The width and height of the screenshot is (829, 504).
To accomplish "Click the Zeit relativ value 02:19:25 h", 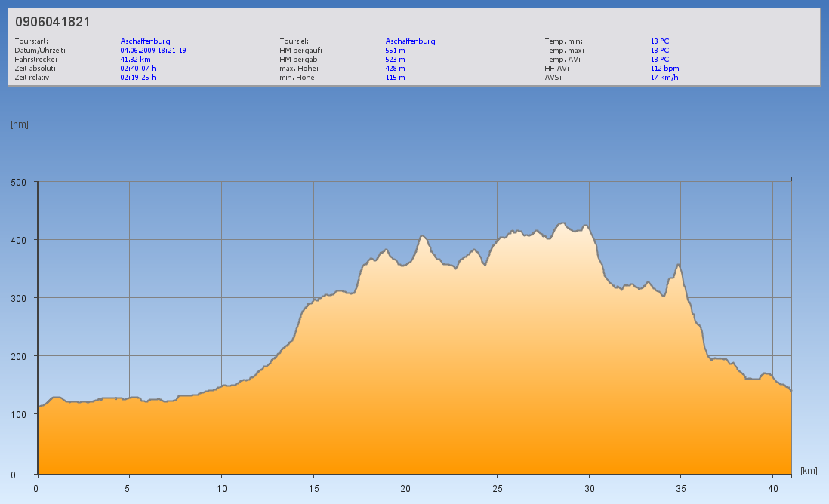I will [138, 78].
